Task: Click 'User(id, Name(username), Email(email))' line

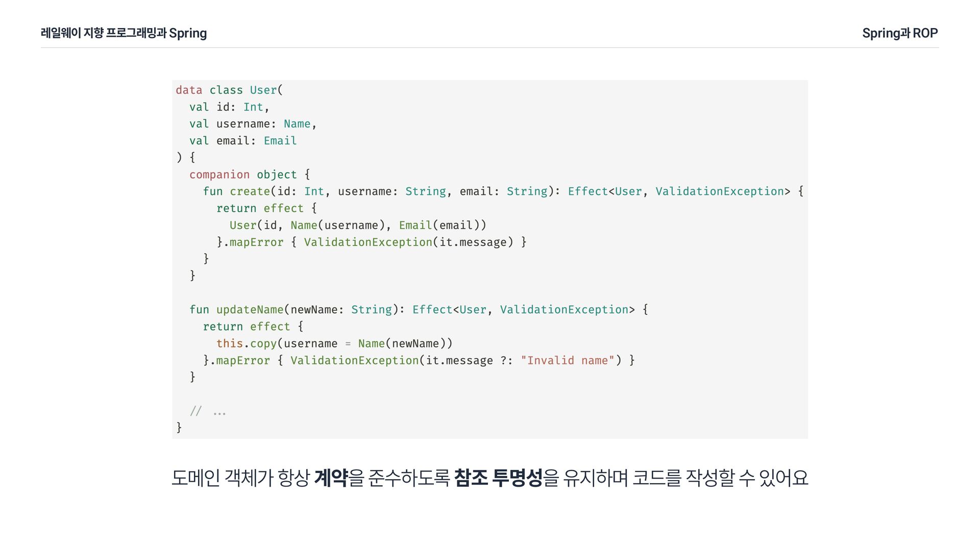Action: 358,225
